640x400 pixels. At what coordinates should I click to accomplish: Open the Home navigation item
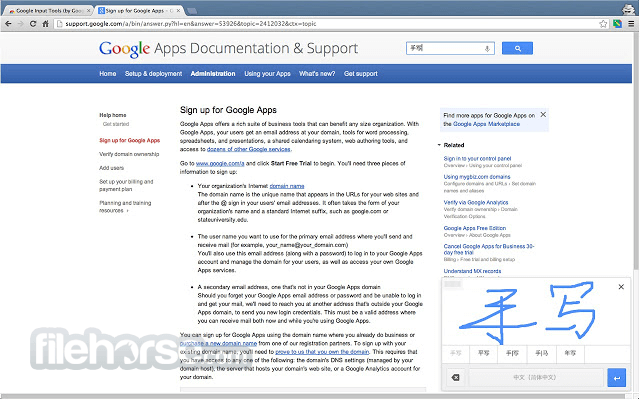(108, 74)
